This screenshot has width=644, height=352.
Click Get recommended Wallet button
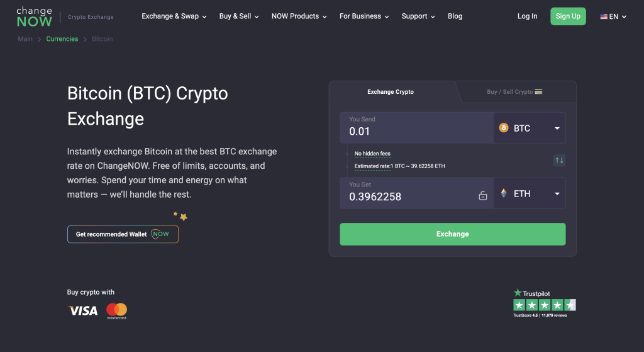(123, 234)
